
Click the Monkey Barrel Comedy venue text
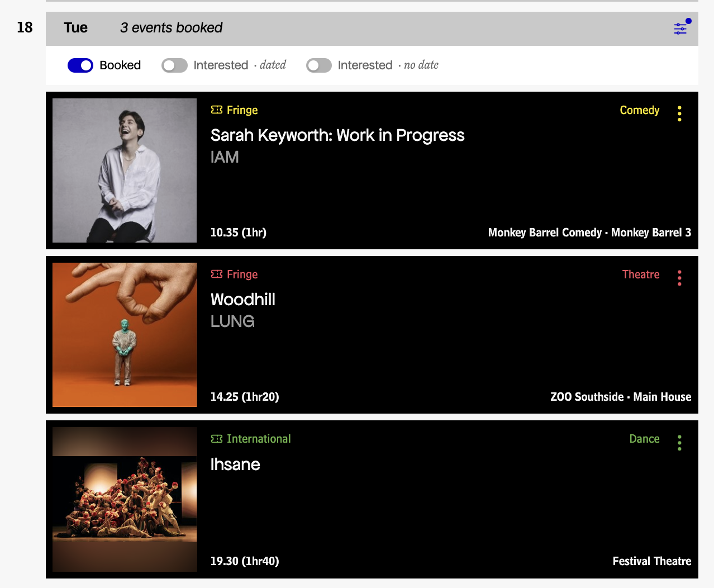pyautogui.click(x=589, y=233)
